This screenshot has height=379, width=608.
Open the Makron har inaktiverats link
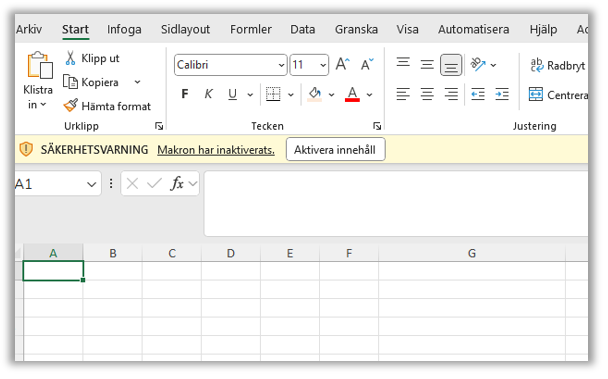216,150
